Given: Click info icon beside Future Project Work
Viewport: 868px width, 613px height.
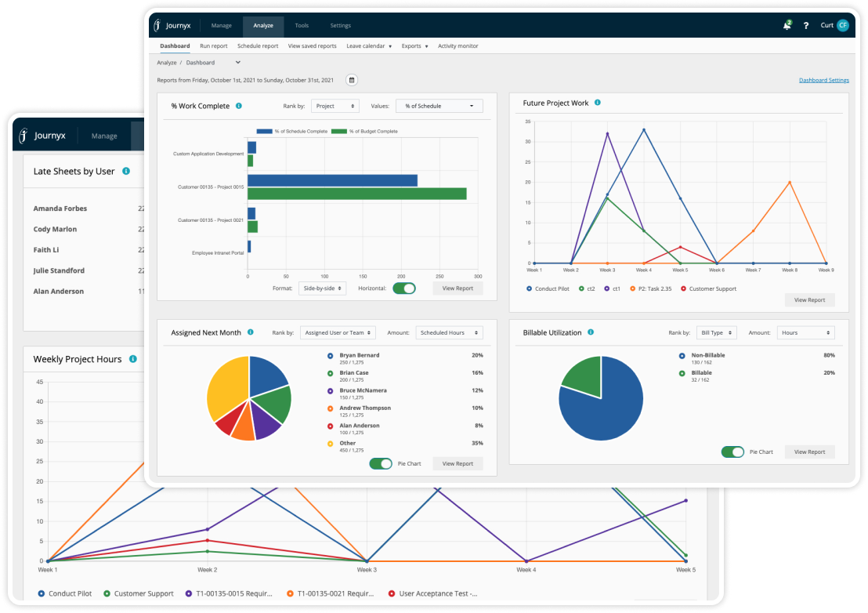Looking at the screenshot, I should pyautogui.click(x=598, y=103).
